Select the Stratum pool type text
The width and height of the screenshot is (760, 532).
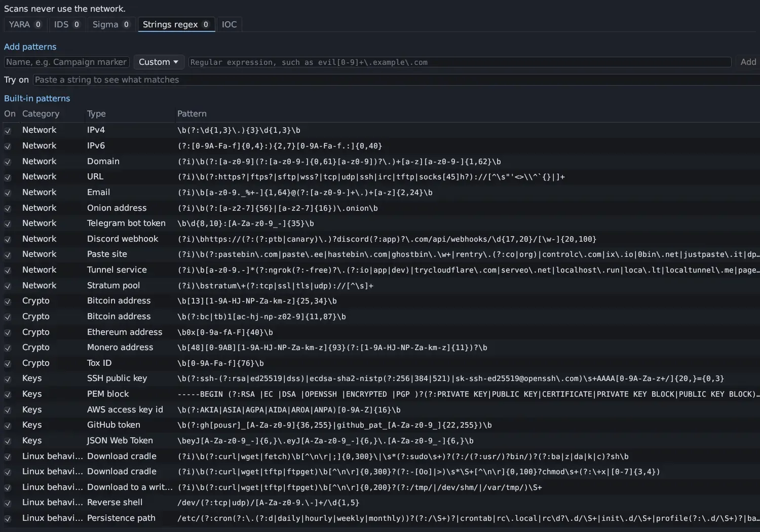pos(113,285)
